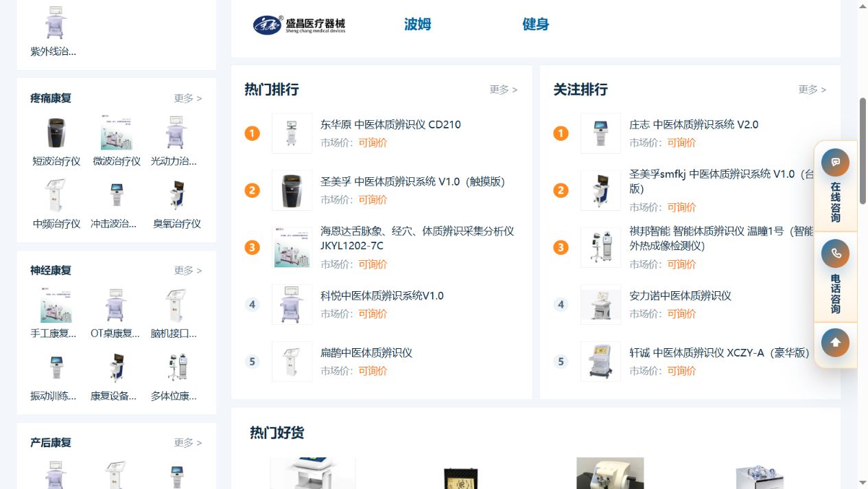Screen dimensions: 868x489
Task: Click the 电话咨询 phone icon
Action: pyautogui.click(x=835, y=253)
